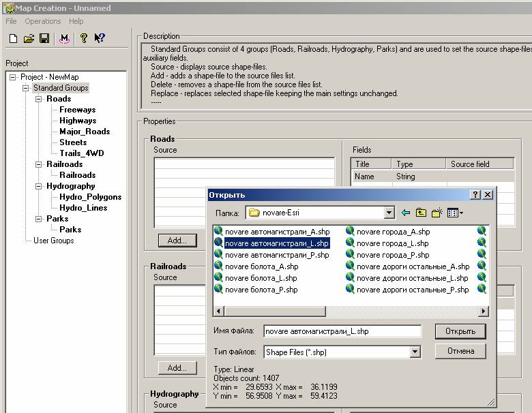Click the Title column header in Fields
Image resolution: width=532 pixels, height=413 pixels.
(371, 164)
